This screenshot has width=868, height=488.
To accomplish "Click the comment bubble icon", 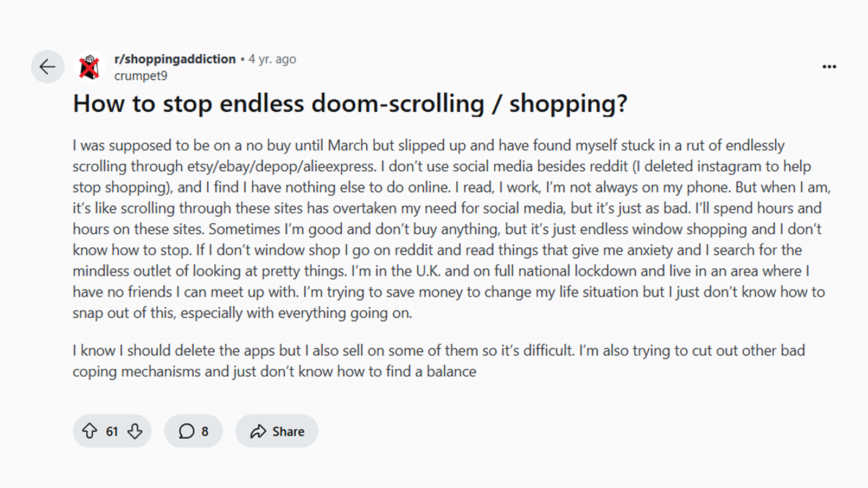I will (x=186, y=431).
